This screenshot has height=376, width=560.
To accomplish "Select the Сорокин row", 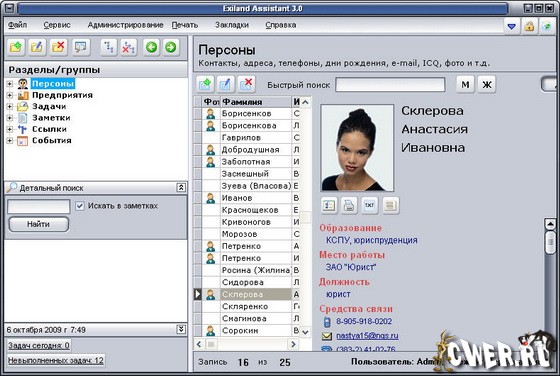I will (247, 331).
